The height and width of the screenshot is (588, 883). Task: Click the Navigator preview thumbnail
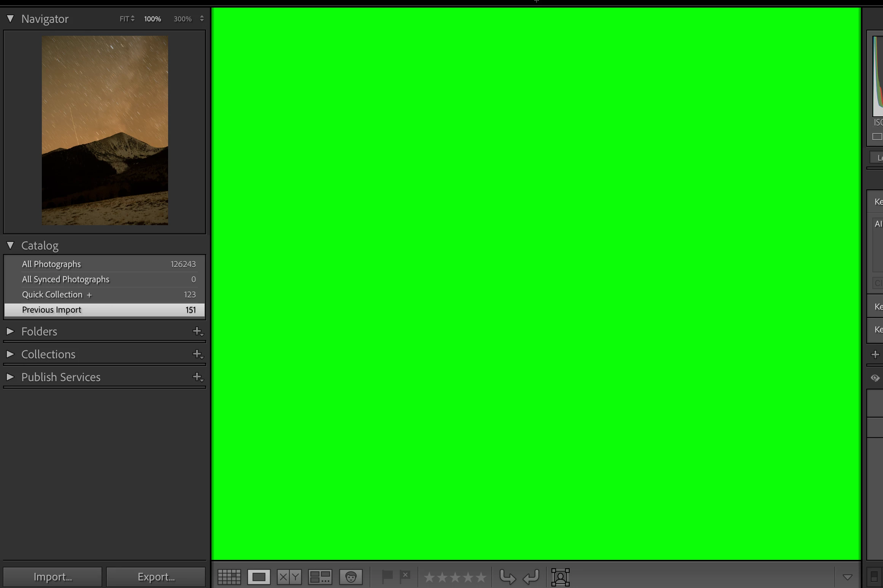105,130
